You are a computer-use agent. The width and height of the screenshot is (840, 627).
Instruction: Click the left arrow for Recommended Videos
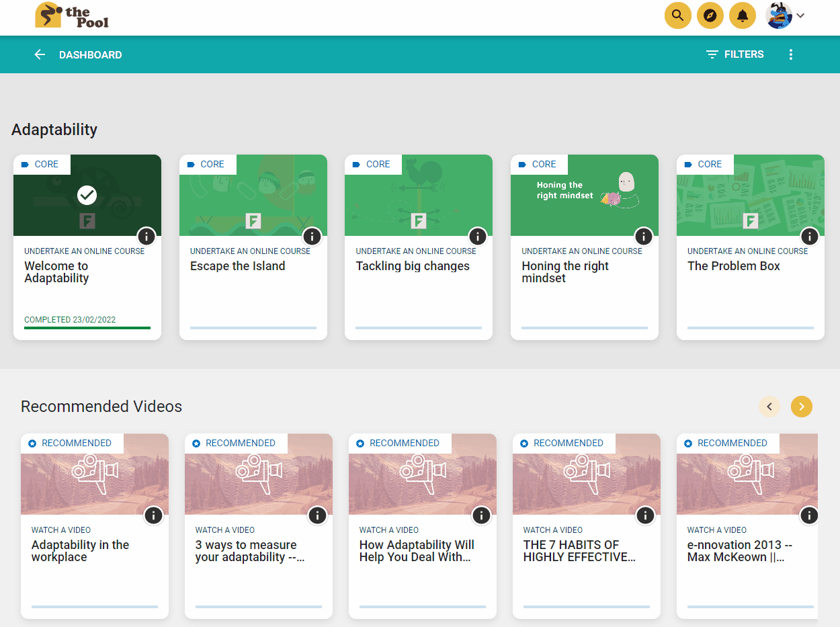point(769,407)
